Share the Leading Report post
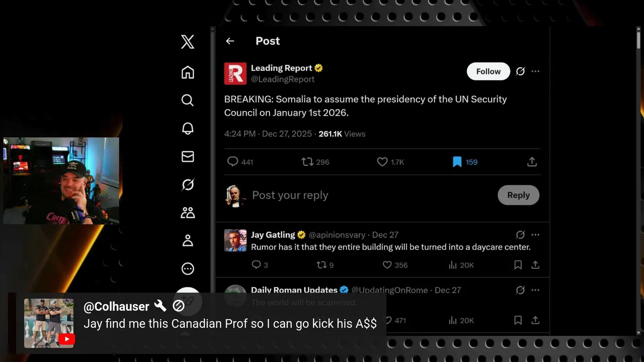 532,162
